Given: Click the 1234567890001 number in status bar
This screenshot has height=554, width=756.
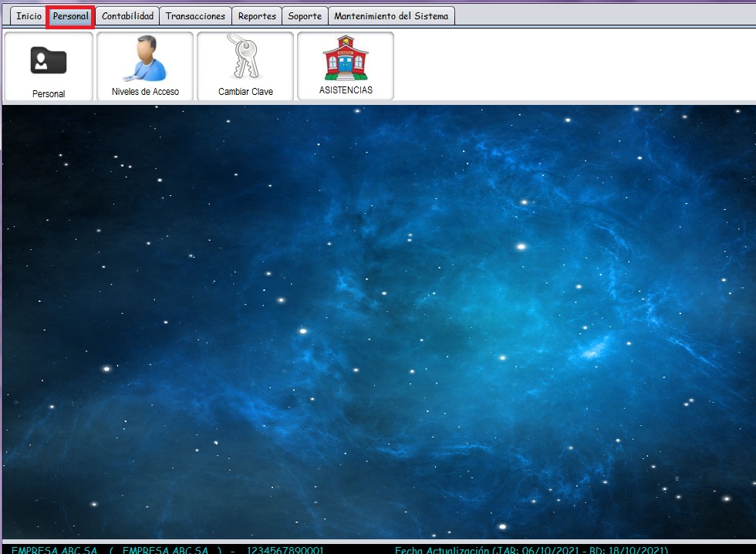Looking at the screenshot, I should [285, 549].
